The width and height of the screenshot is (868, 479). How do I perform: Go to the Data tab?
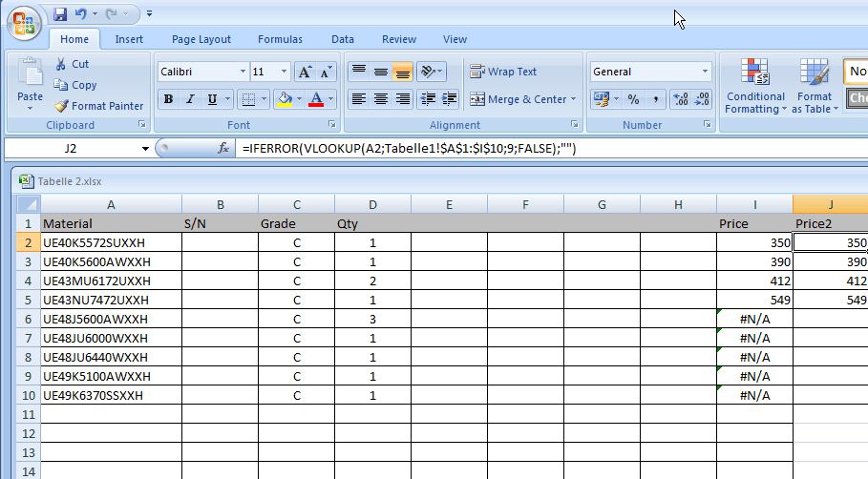(343, 39)
